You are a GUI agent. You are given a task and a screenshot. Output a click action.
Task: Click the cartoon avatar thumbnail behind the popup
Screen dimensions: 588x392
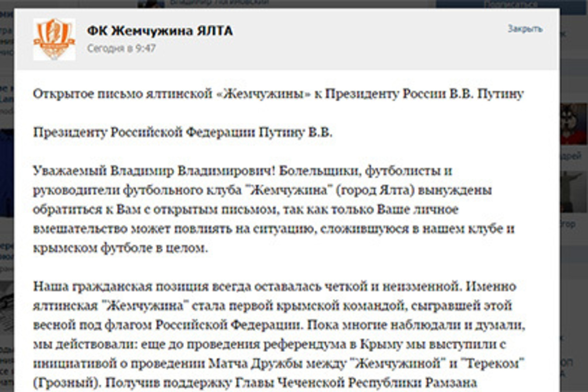[574, 124]
